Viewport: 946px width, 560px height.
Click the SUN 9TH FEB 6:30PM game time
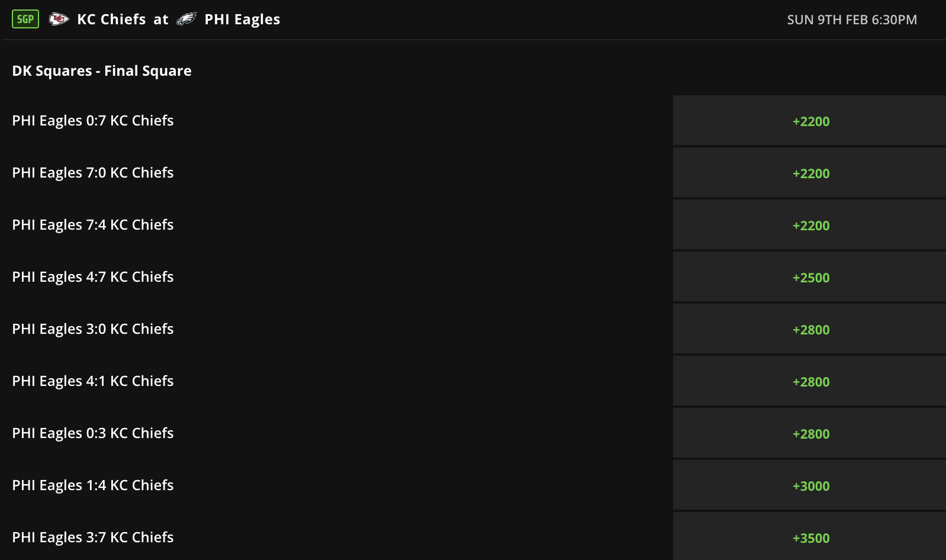[x=852, y=20]
